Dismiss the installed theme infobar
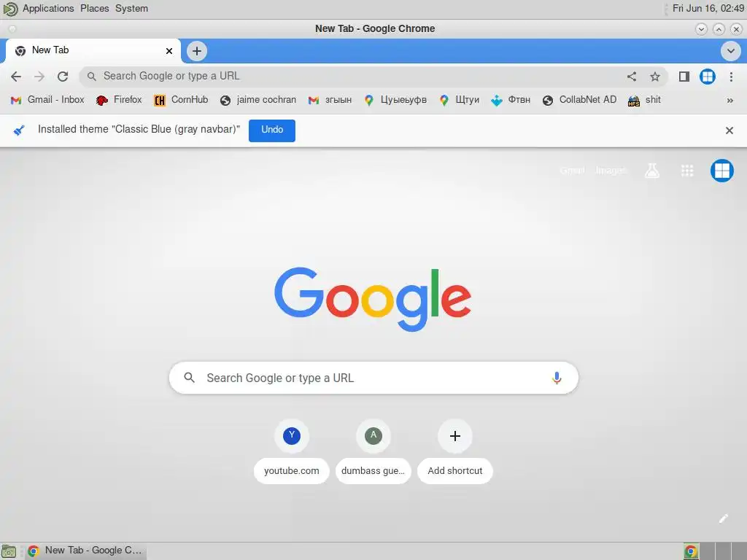This screenshot has height=560, width=747. coord(729,131)
